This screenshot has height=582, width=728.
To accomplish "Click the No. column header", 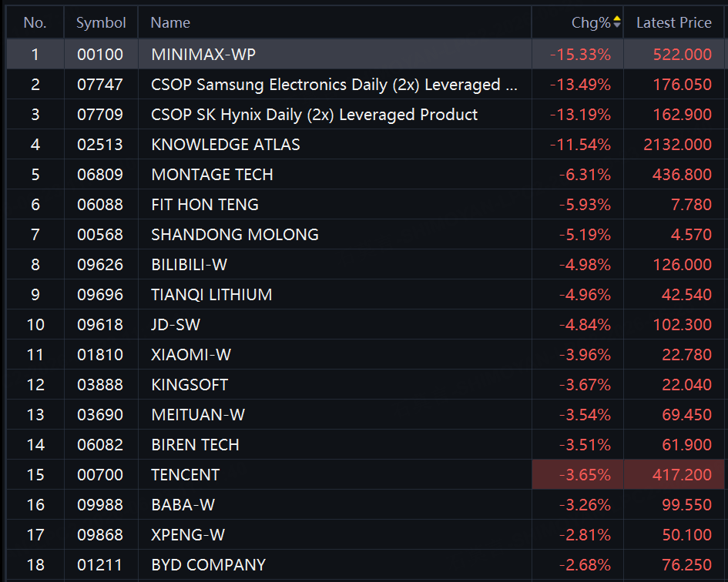I will [35, 22].
